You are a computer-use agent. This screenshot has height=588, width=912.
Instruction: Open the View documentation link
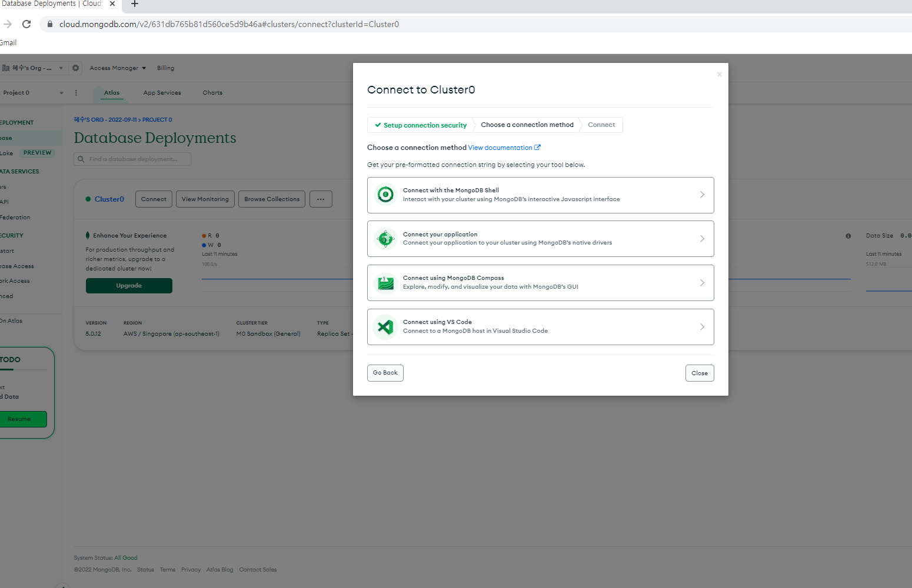click(500, 148)
